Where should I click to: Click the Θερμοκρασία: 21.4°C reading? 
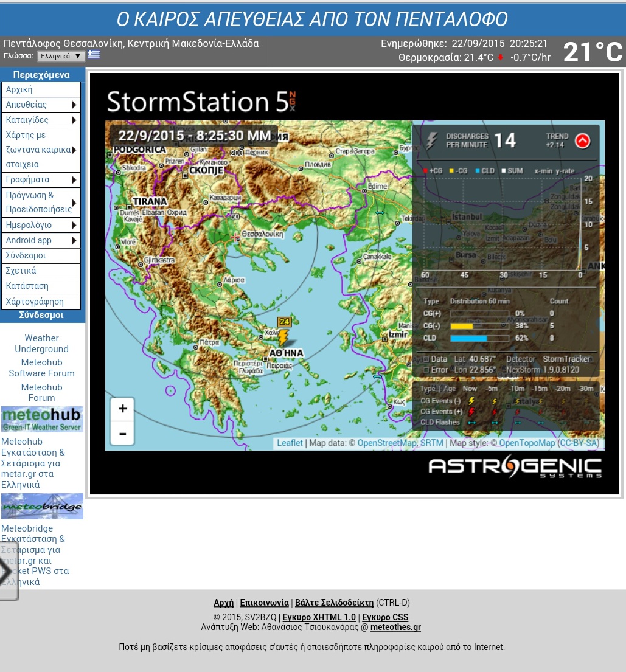(x=446, y=57)
